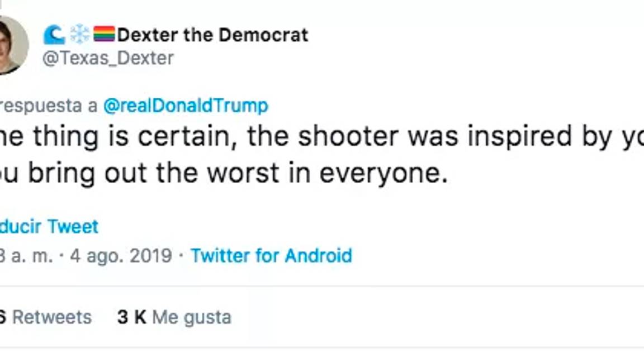
Task: Click the Retweets label text
Action: (x=53, y=316)
